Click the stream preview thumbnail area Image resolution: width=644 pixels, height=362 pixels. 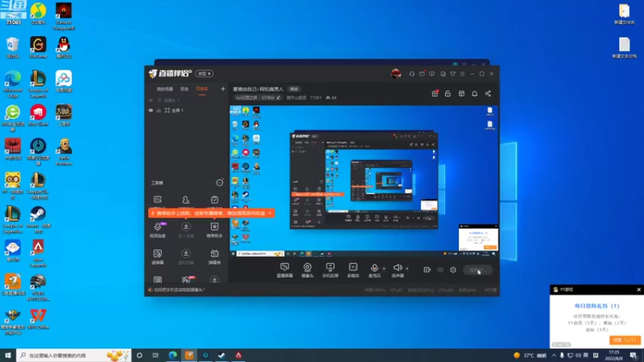[x=364, y=182]
